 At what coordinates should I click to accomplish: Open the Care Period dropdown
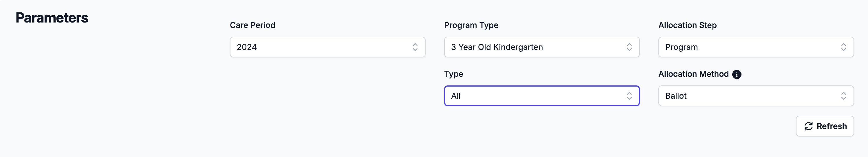[327, 47]
